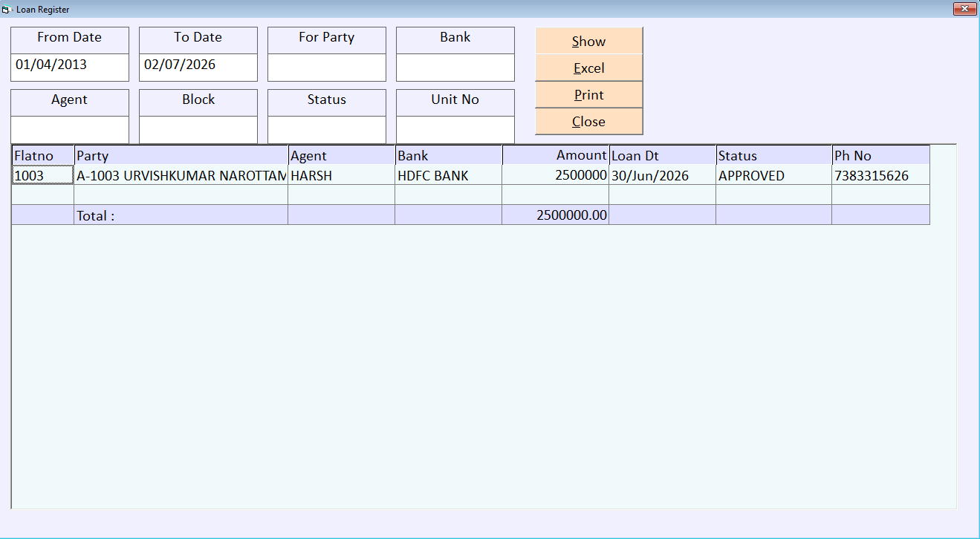Select the APPROVED status cell

coord(774,175)
